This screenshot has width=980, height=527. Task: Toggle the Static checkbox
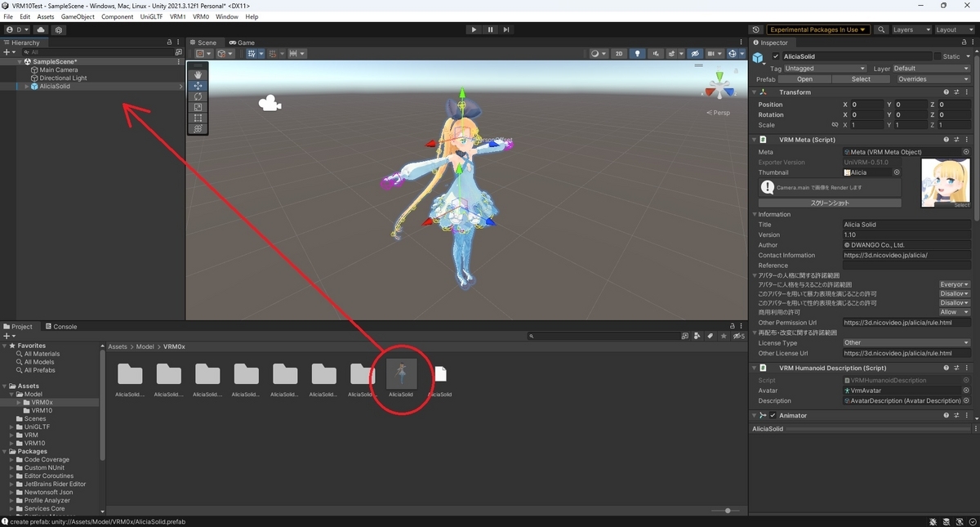tap(937, 56)
